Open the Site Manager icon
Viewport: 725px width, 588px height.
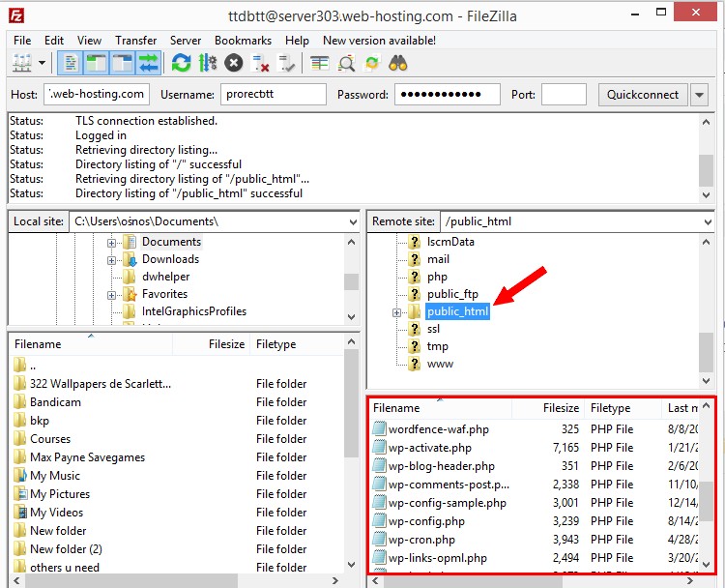coord(21,63)
